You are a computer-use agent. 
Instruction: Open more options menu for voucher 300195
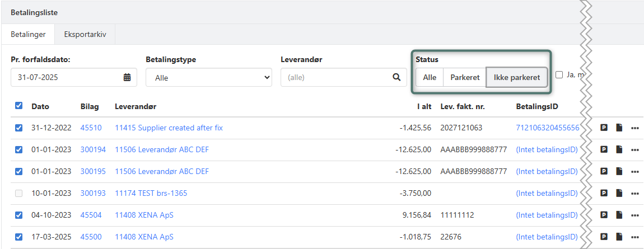coord(634,171)
